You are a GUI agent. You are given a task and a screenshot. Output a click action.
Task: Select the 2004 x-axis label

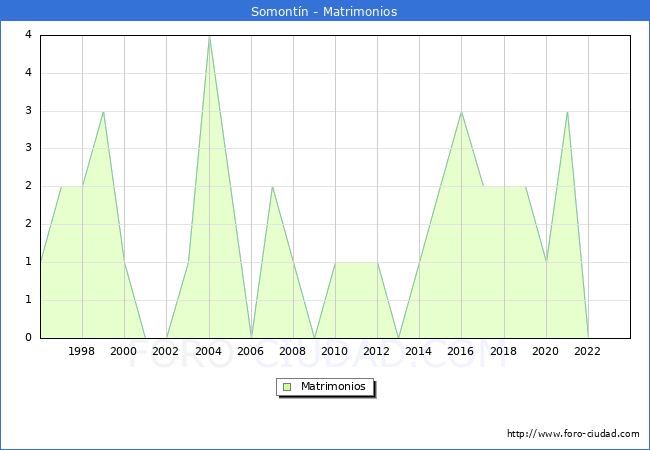click(208, 351)
